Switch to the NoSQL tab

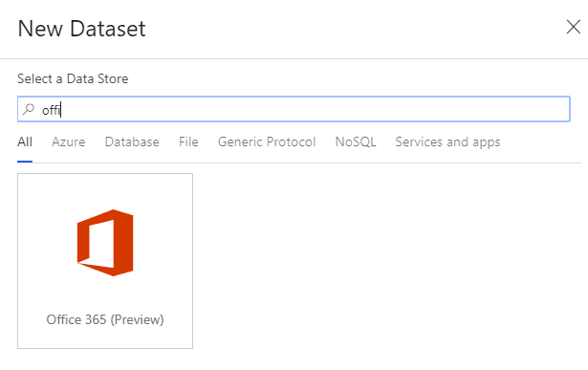(x=356, y=141)
